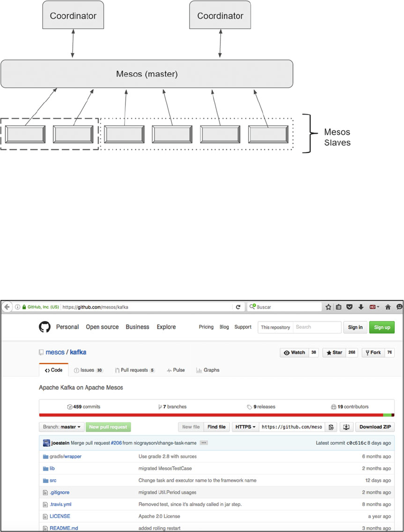Click the New file button
The width and height of the screenshot is (404, 532).
pos(191,427)
